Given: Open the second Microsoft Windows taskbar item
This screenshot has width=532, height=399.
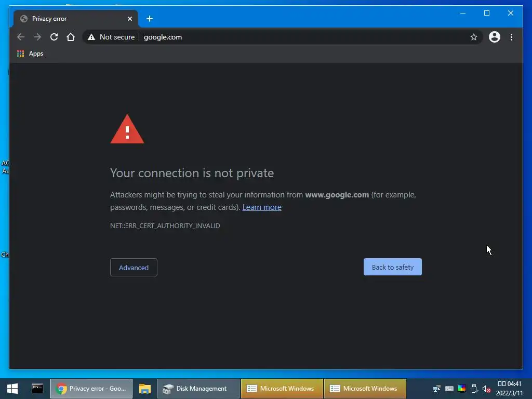Looking at the screenshot, I should pos(365,389).
